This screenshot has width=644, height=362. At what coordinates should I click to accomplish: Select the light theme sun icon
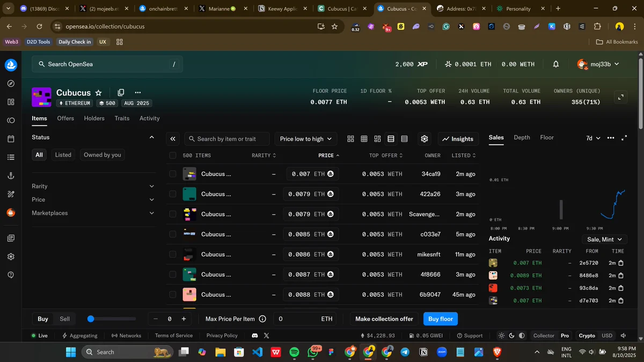click(501, 335)
